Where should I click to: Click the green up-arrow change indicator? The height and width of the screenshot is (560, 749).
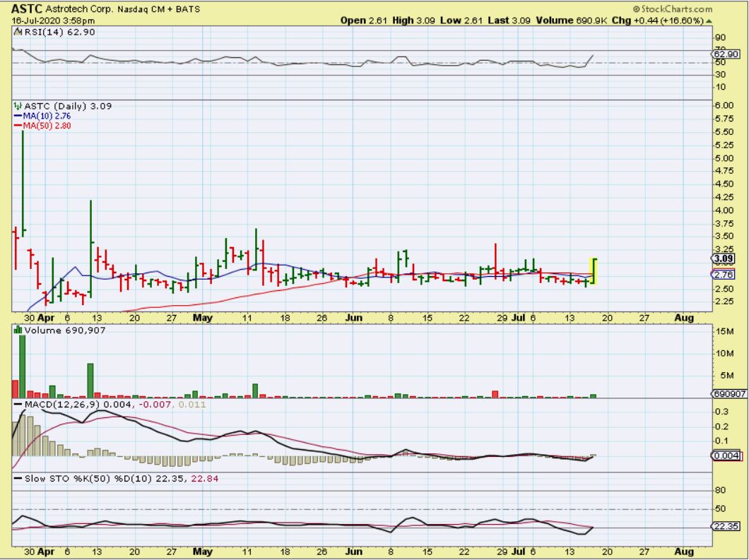tap(709, 21)
